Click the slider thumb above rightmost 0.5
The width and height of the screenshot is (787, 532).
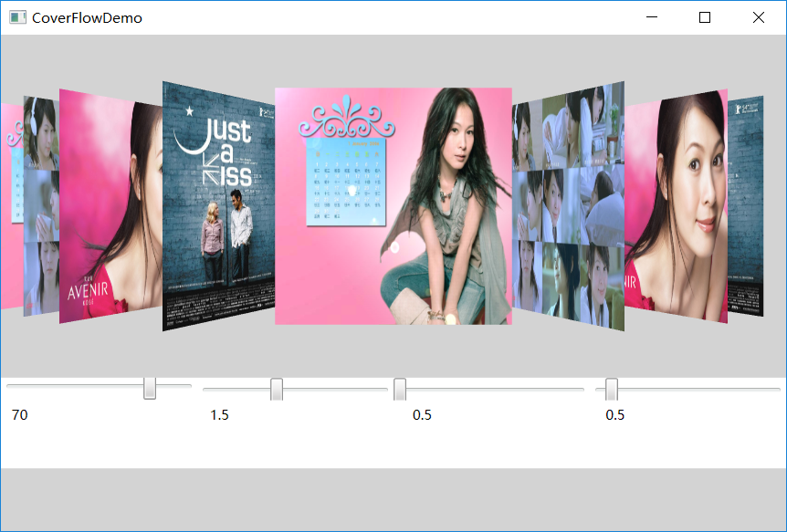point(612,389)
